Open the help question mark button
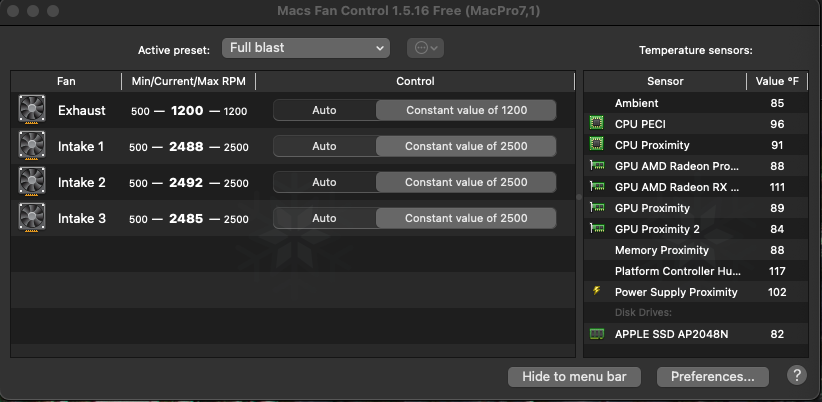This screenshot has height=402, width=822. 797,376
